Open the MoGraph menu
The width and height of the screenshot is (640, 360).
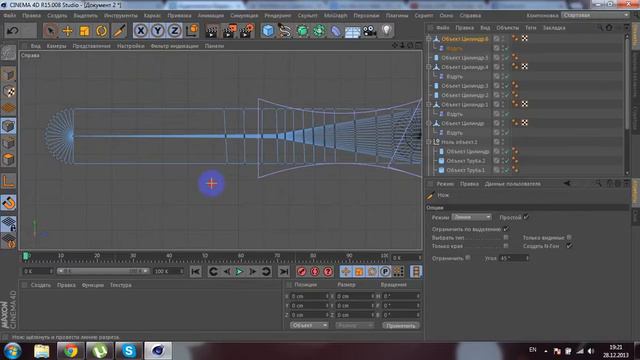click(x=335, y=16)
